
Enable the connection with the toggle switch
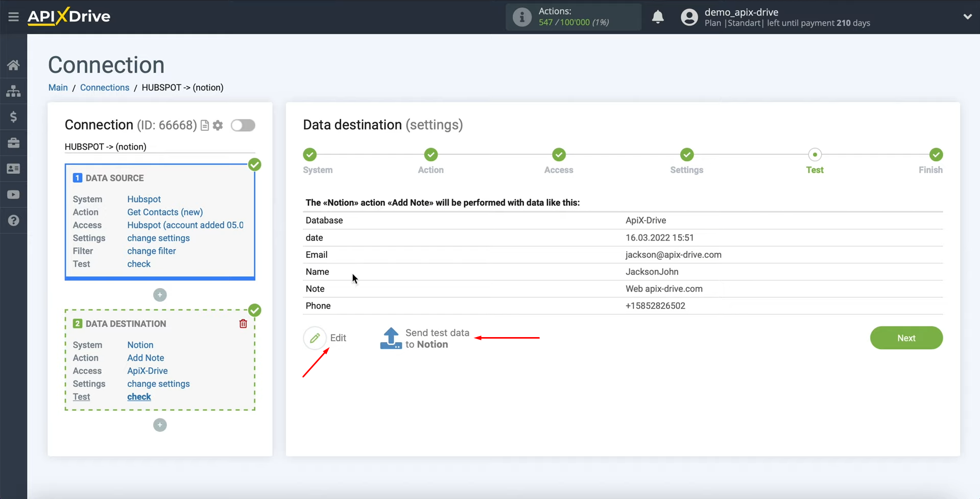(243, 125)
